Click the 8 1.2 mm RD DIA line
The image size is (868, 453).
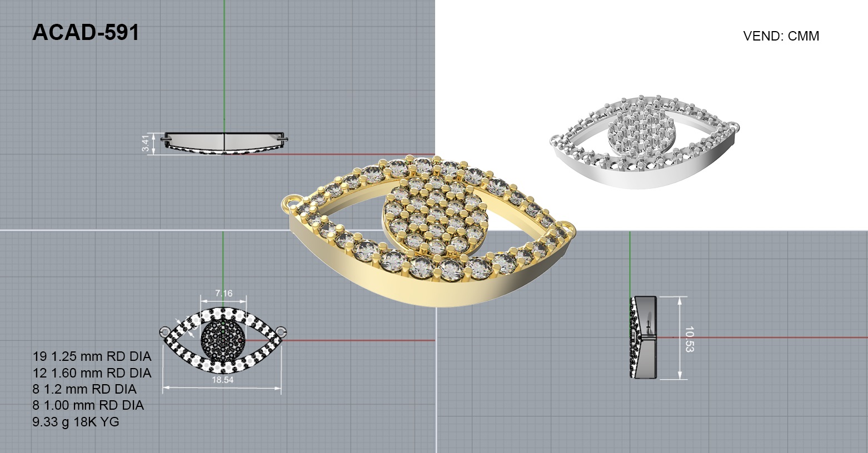(84, 389)
